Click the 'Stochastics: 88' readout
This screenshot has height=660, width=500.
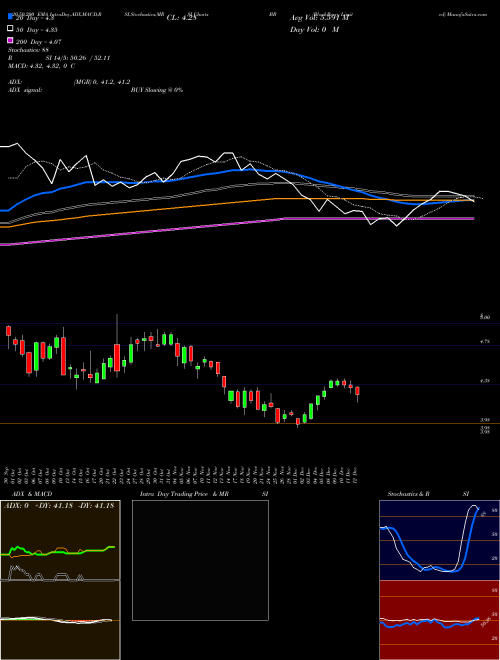(x=29, y=50)
